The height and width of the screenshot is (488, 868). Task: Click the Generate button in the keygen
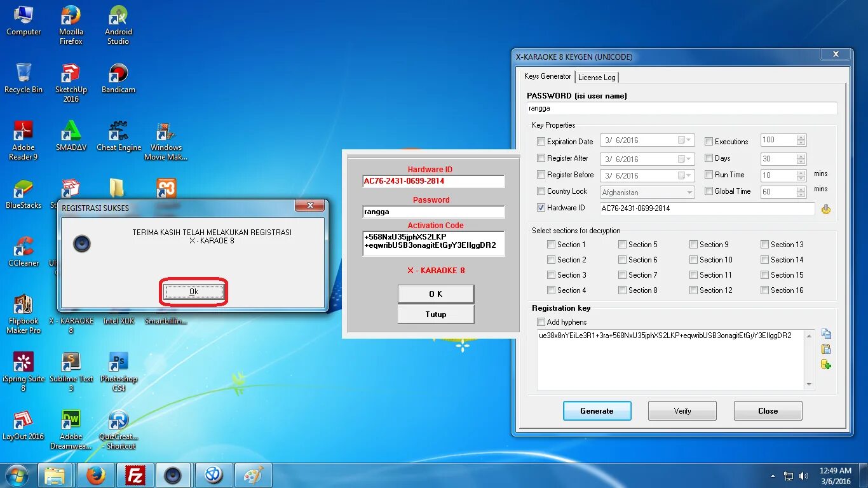597,411
